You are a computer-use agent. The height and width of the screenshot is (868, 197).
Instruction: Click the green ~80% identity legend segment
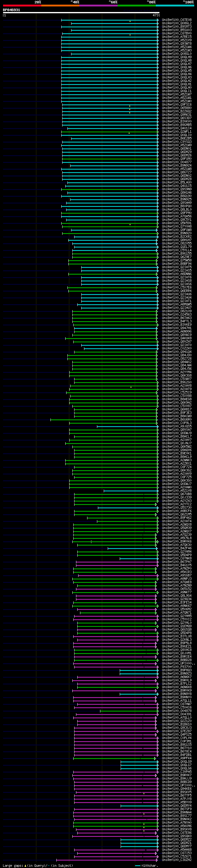136,6
